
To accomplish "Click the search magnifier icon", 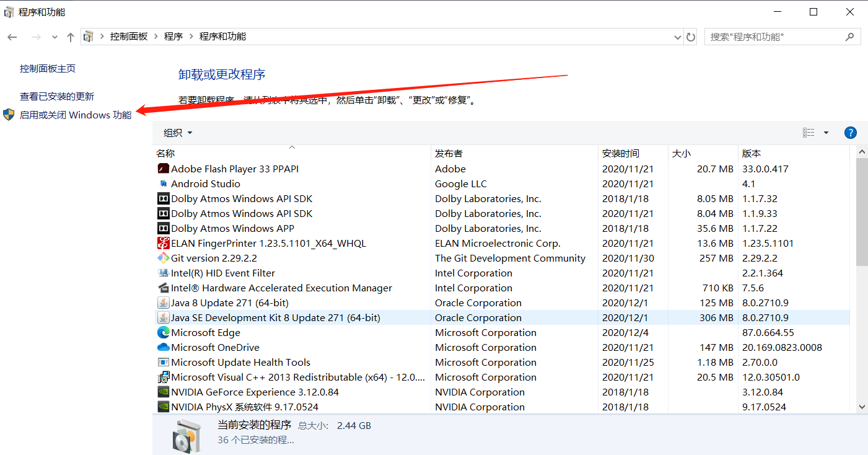I will coord(849,37).
